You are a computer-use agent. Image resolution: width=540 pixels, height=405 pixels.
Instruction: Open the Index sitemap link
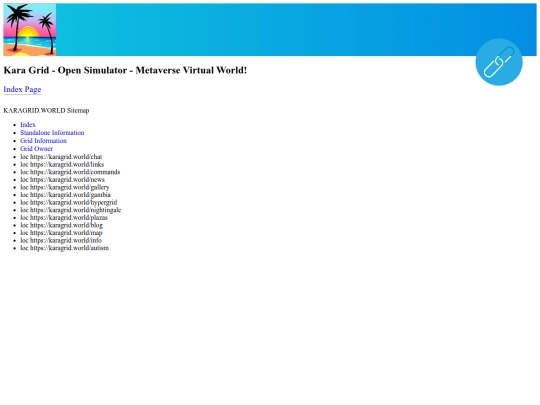[28, 125]
